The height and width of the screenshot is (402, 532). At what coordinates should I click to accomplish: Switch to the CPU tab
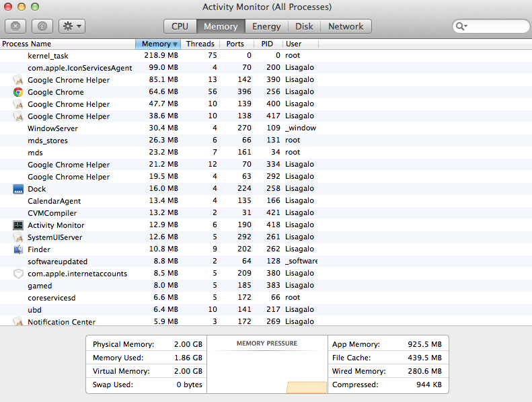coord(180,26)
